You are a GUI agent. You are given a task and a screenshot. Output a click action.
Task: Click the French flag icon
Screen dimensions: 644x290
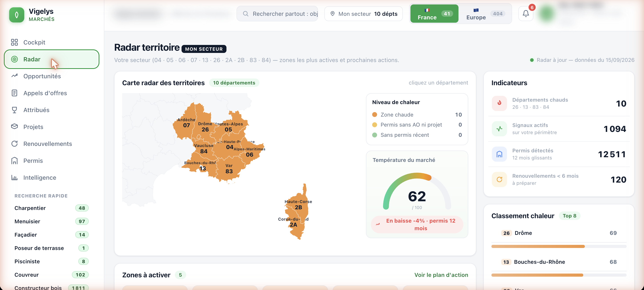(x=427, y=10)
